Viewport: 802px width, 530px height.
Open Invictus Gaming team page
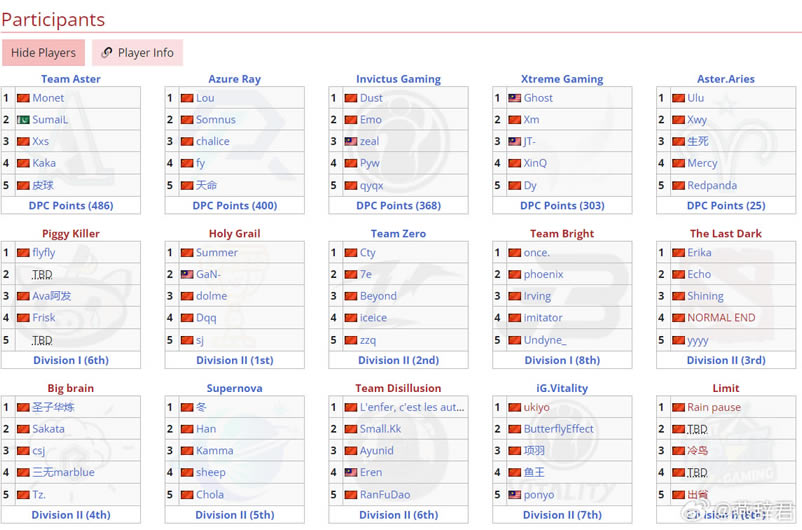(x=398, y=79)
